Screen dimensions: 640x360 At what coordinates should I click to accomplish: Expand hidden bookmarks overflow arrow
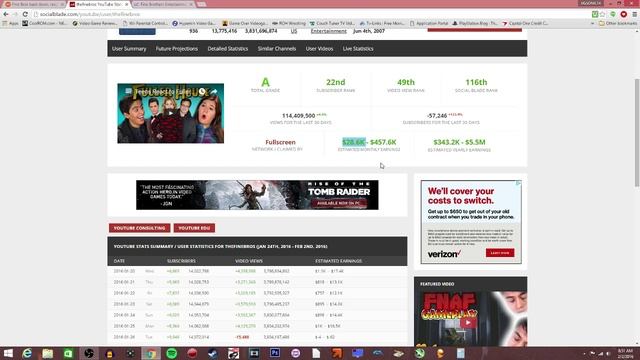click(592, 23)
